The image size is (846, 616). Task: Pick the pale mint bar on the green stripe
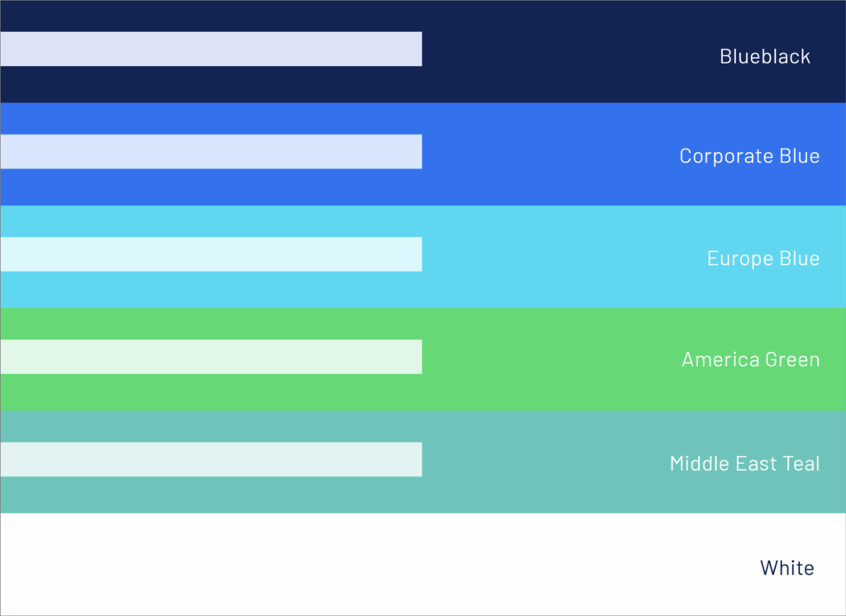(x=211, y=357)
